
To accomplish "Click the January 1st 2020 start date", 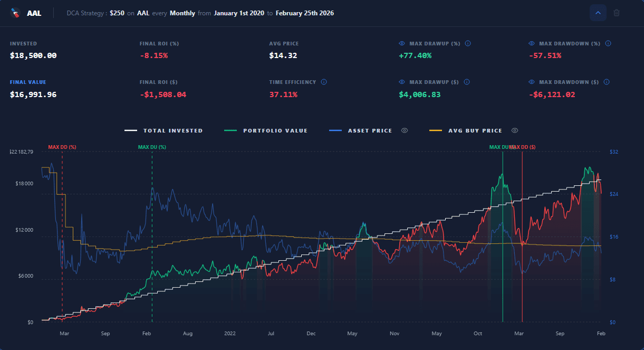I will [239, 13].
